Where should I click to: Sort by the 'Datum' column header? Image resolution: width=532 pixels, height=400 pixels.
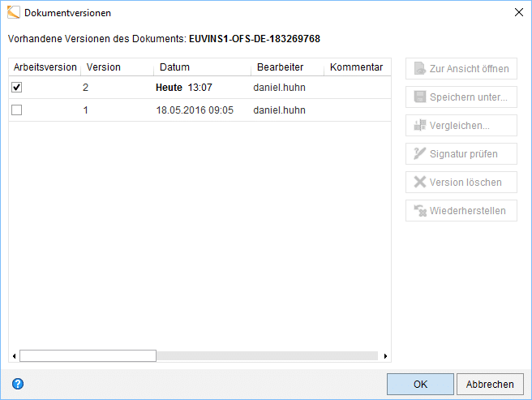(174, 67)
